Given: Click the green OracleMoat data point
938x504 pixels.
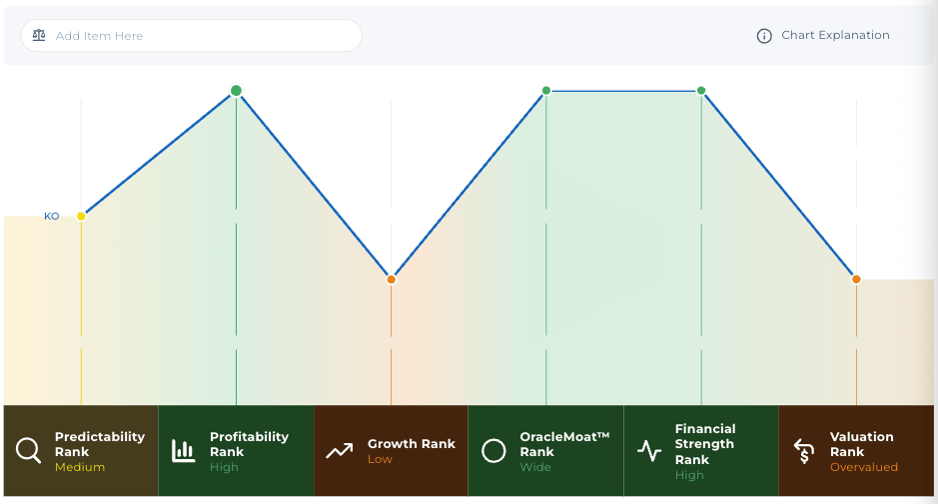Looking at the screenshot, I should [546, 91].
